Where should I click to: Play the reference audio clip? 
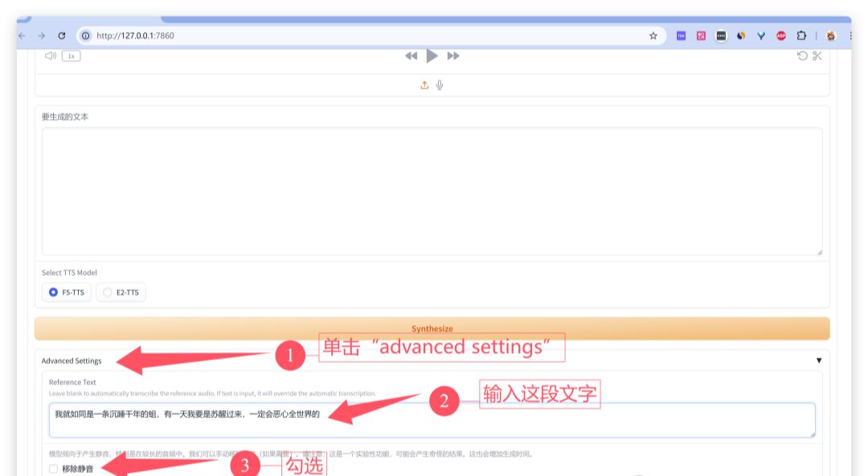(432, 55)
